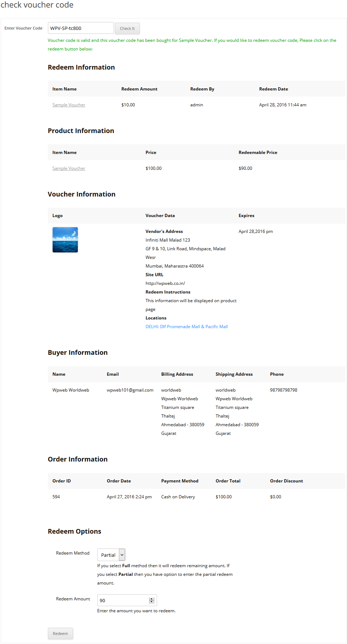The width and height of the screenshot is (347, 644).
Task: Click the Expires date April 28,2016
Action: [x=255, y=231]
